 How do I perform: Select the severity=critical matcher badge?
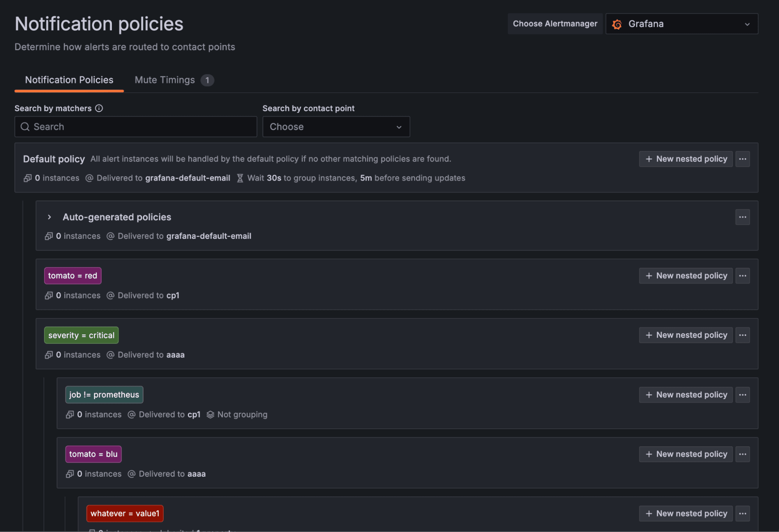tap(81, 335)
